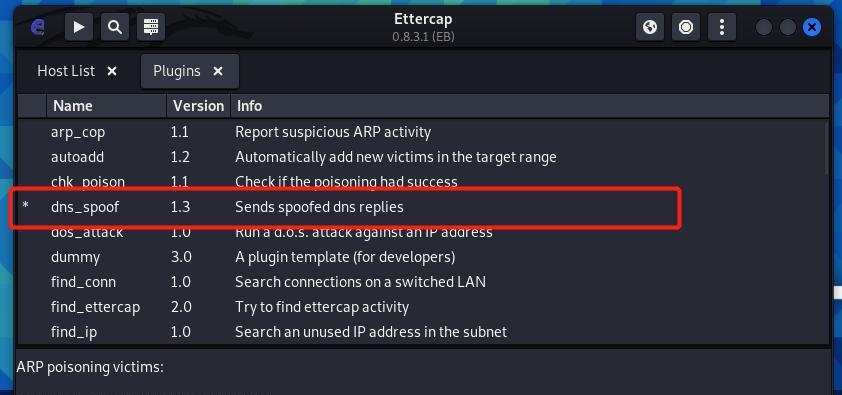Image resolution: width=842 pixels, height=395 pixels.
Task: Open the MITM menu globe icon
Action: tap(650, 27)
